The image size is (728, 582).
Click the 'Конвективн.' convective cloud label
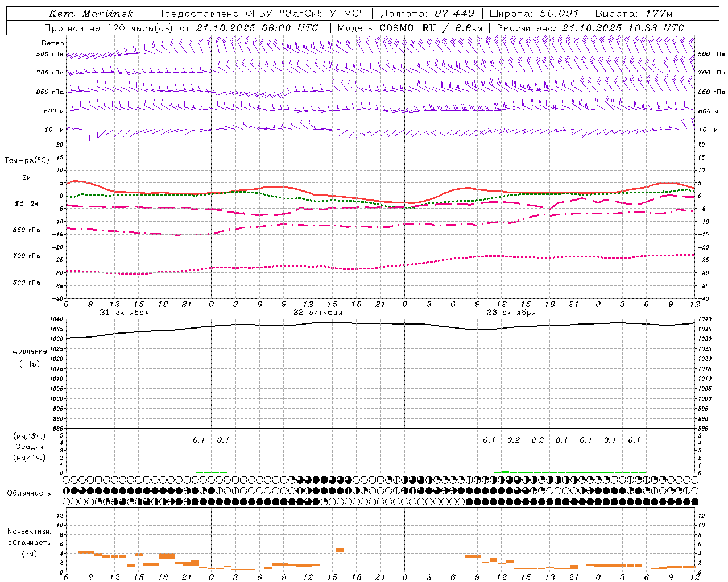(29, 531)
